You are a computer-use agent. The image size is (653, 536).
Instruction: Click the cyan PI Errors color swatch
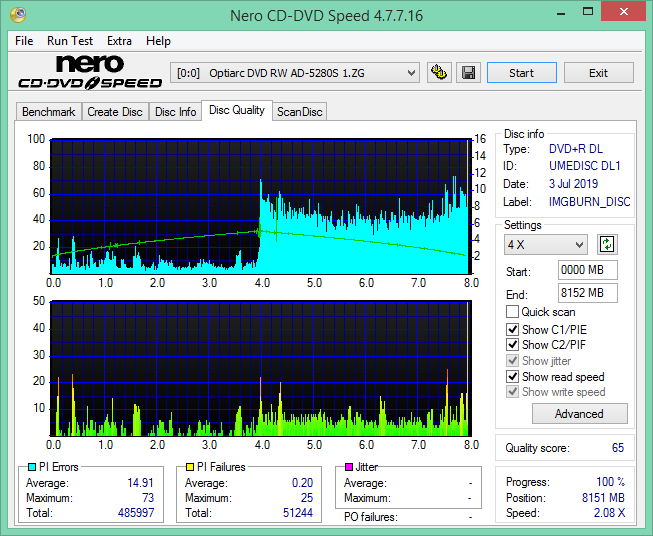pos(32,467)
